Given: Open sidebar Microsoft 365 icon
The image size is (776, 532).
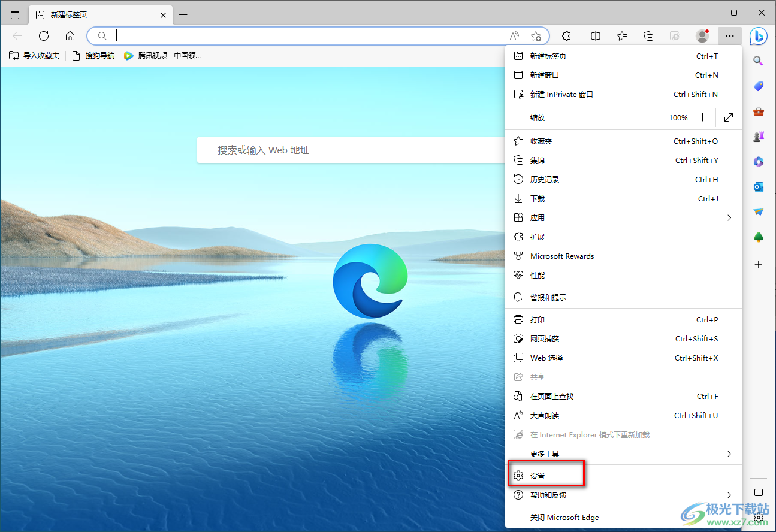Looking at the screenshot, I should pos(758,162).
